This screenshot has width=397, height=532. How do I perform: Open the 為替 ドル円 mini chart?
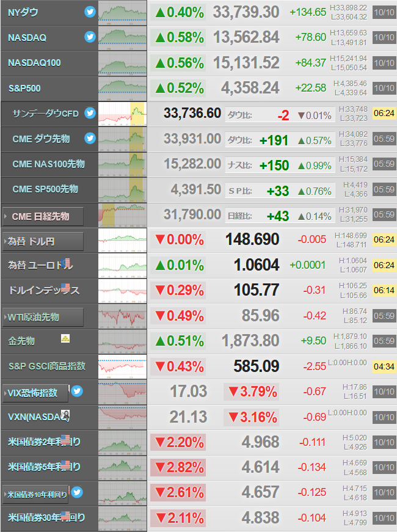(x=123, y=240)
